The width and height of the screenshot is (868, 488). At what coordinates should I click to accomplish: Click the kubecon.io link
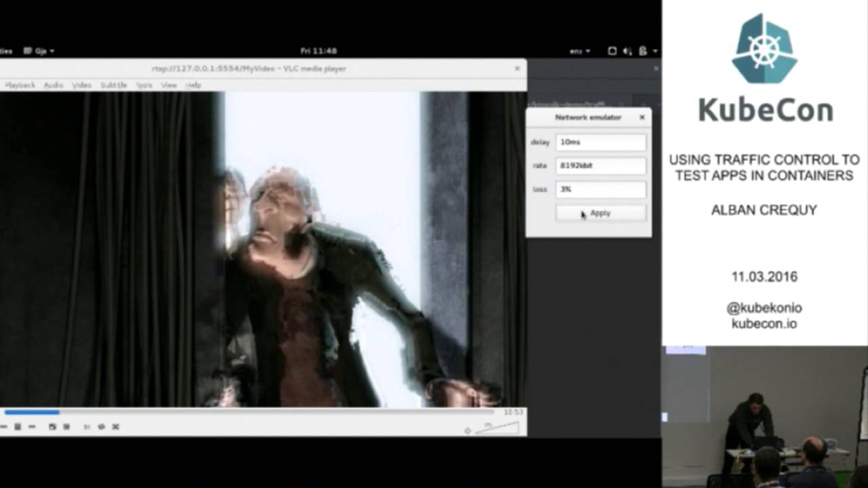coord(764,324)
